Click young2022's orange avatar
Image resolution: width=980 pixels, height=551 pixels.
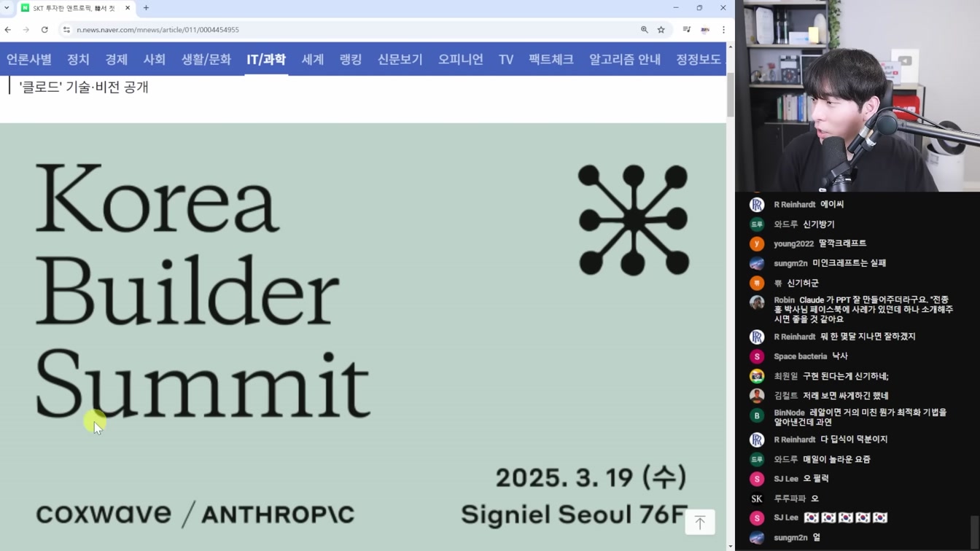[x=757, y=243]
